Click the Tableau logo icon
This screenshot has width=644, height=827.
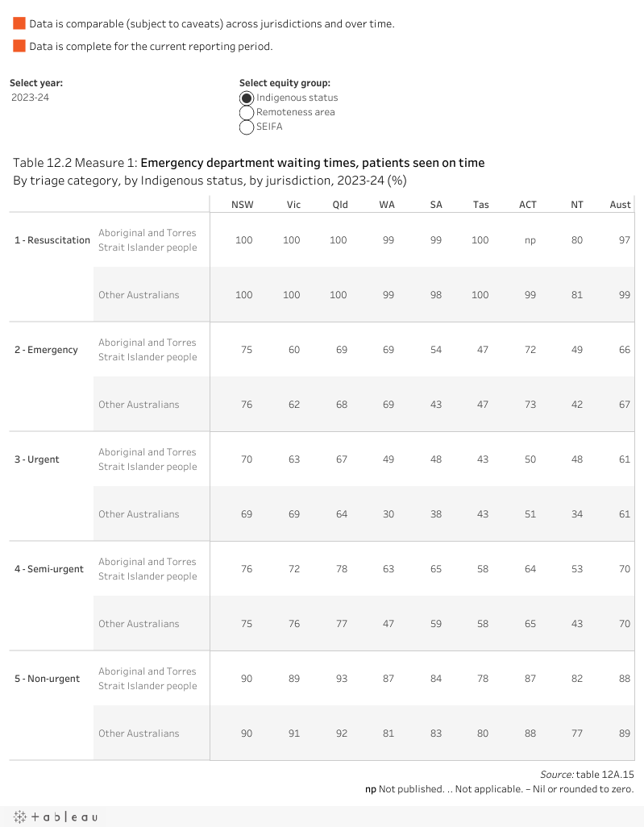(56, 817)
